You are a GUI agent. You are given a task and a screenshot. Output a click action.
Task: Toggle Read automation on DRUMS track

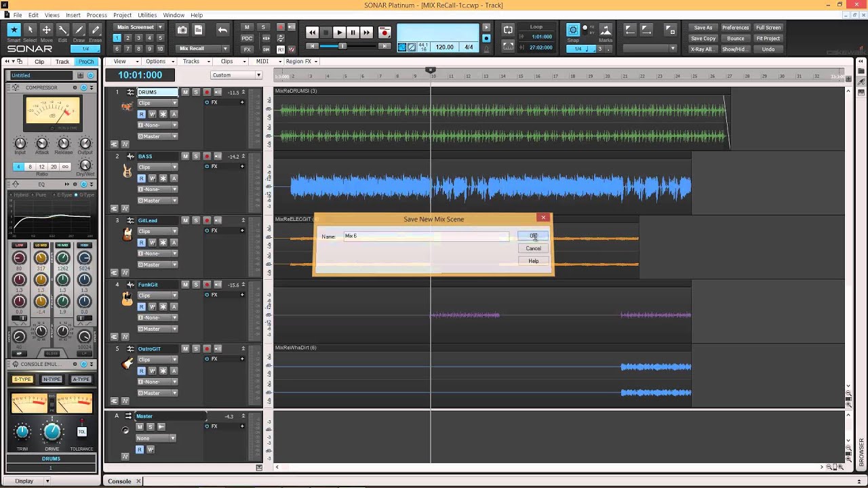tap(141, 115)
